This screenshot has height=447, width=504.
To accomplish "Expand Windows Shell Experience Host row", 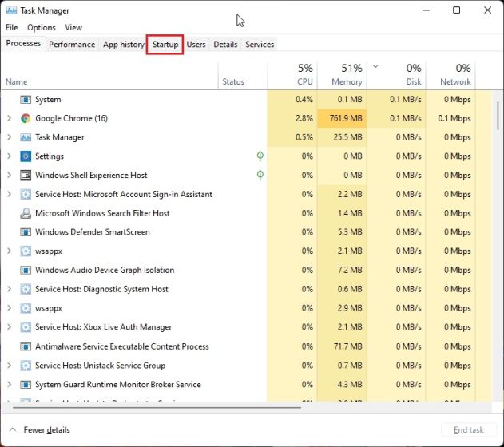I will coord(10,176).
